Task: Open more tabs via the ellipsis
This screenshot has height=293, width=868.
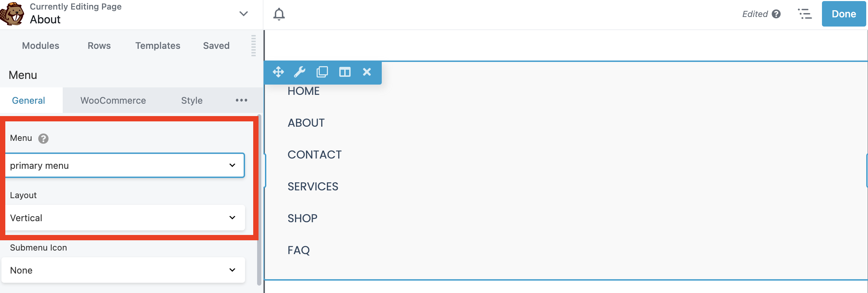Action: [x=242, y=100]
